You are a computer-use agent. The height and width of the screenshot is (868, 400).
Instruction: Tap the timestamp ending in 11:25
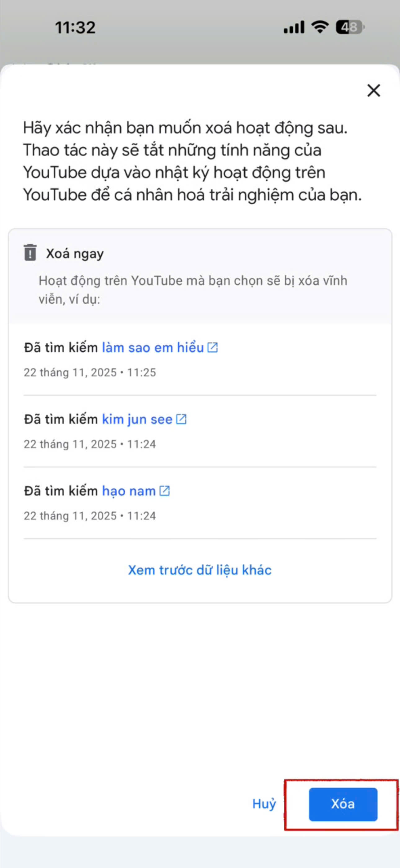(90, 372)
